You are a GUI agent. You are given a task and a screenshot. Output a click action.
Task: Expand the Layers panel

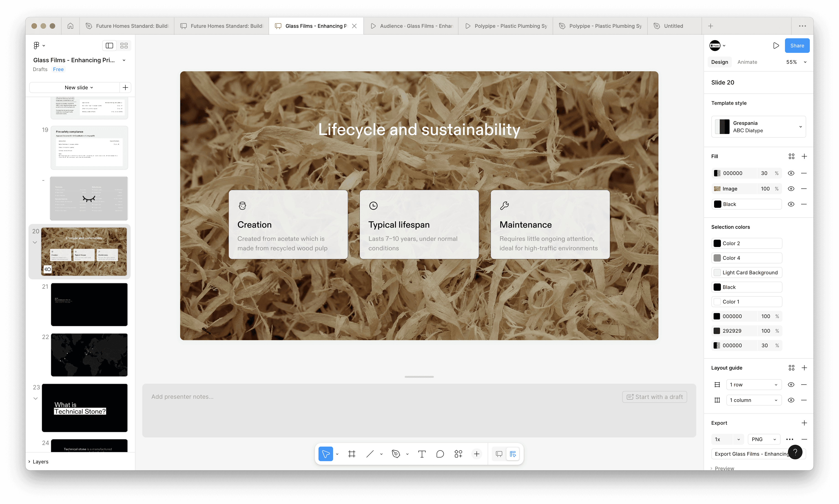[38, 462]
